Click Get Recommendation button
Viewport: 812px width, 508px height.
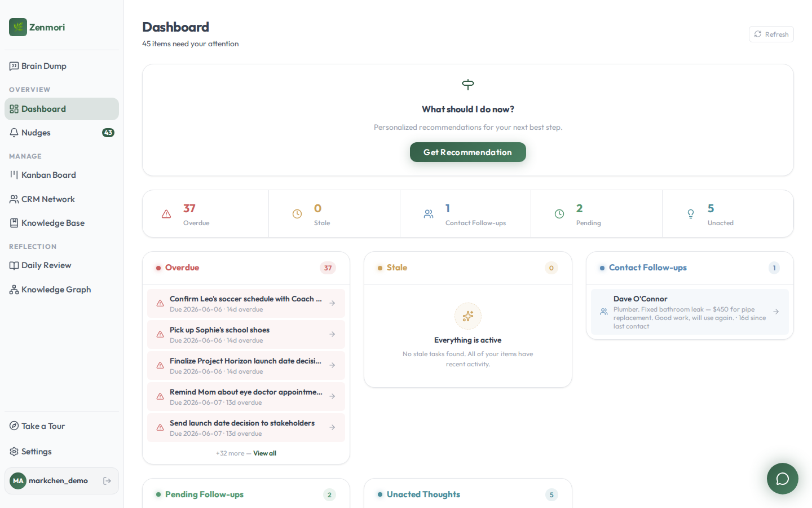(468, 152)
